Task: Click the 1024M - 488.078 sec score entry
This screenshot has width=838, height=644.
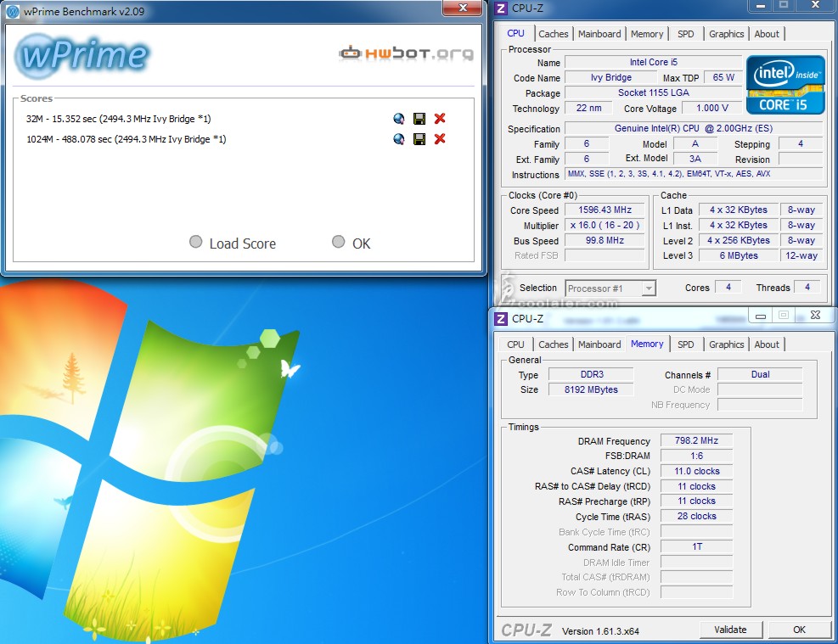Action: (x=127, y=139)
